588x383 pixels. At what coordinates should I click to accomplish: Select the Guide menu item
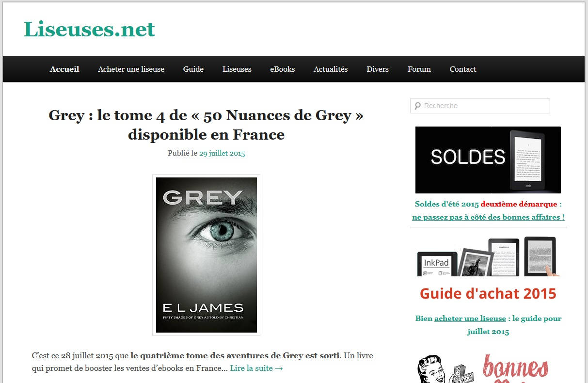point(193,69)
